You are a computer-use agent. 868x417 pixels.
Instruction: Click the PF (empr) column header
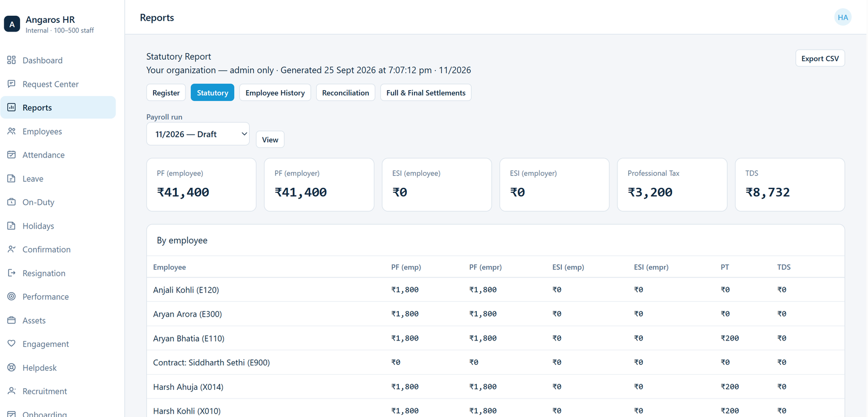pos(486,267)
